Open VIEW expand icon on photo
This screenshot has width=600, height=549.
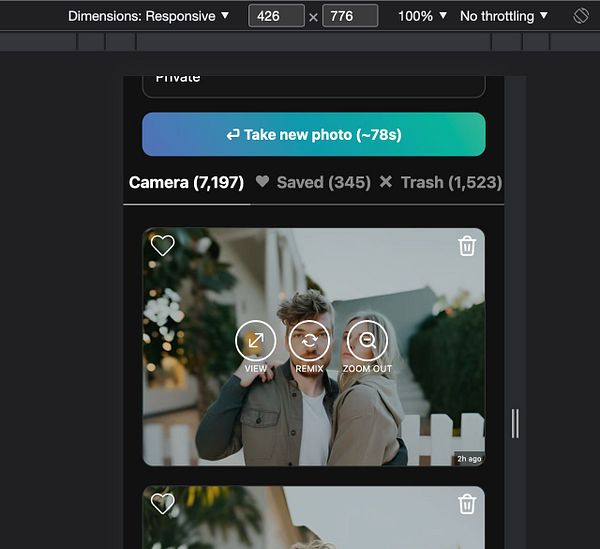(x=256, y=340)
